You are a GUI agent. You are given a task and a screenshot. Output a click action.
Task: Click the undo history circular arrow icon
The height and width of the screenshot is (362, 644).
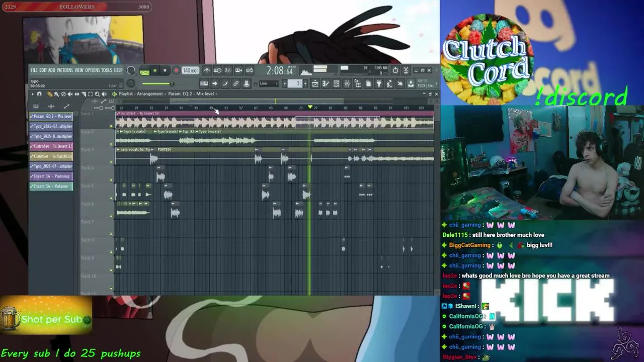(395, 70)
